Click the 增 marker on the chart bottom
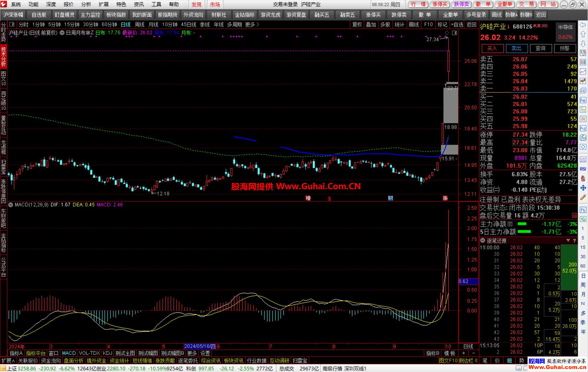 coord(308,198)
